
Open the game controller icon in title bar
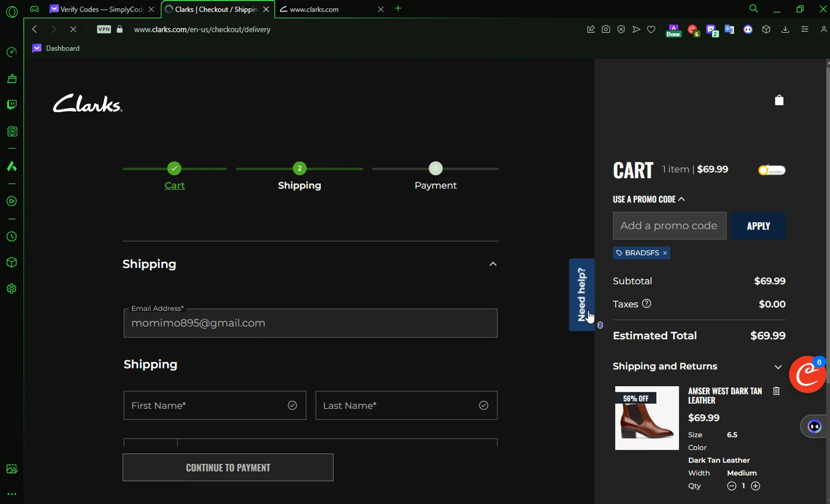34,9
